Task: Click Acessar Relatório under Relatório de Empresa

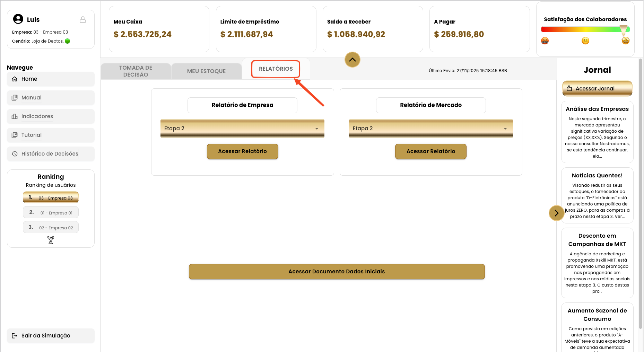Action: 243,151
